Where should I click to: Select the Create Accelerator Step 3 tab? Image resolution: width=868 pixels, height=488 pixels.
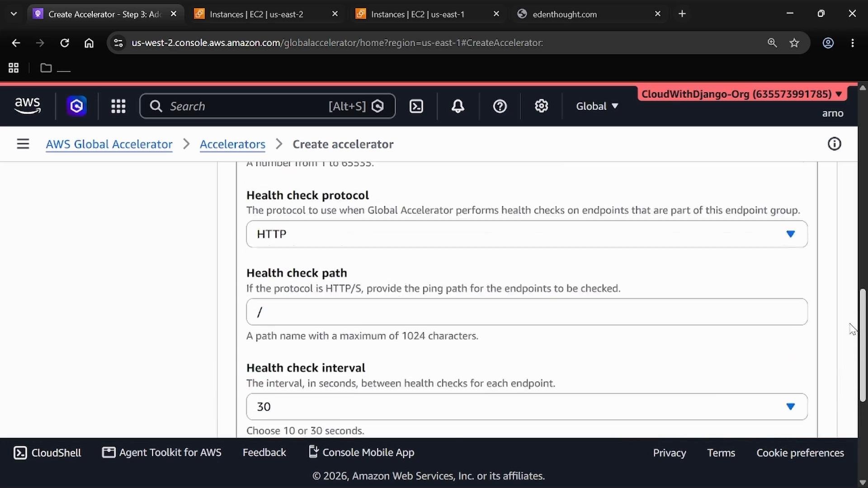coord(104,14)
